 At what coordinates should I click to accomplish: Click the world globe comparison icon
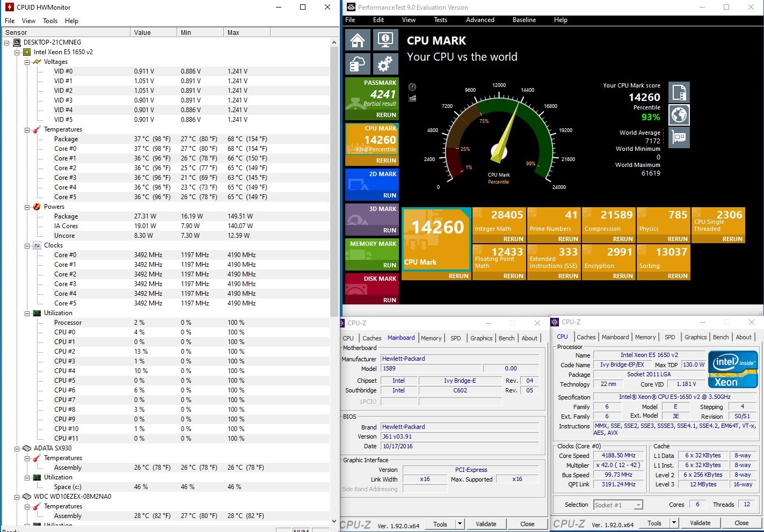(x=679, y=115)
